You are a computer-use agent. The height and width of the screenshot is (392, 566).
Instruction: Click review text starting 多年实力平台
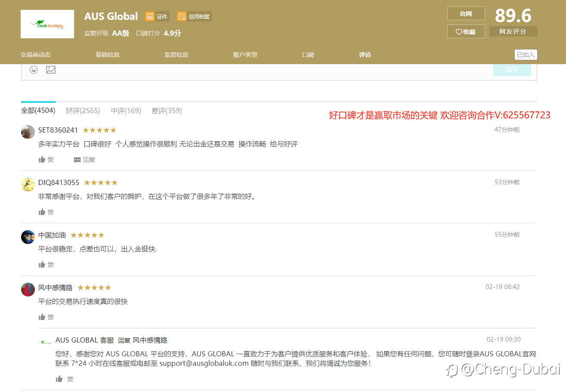(x=168, y=144)
